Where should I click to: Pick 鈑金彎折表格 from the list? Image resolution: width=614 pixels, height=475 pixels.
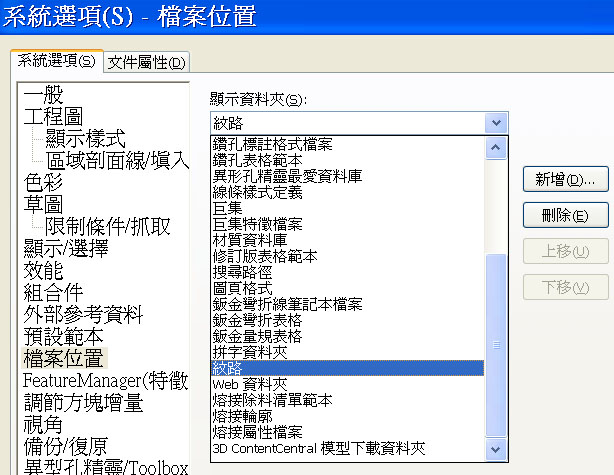(347, 320)
